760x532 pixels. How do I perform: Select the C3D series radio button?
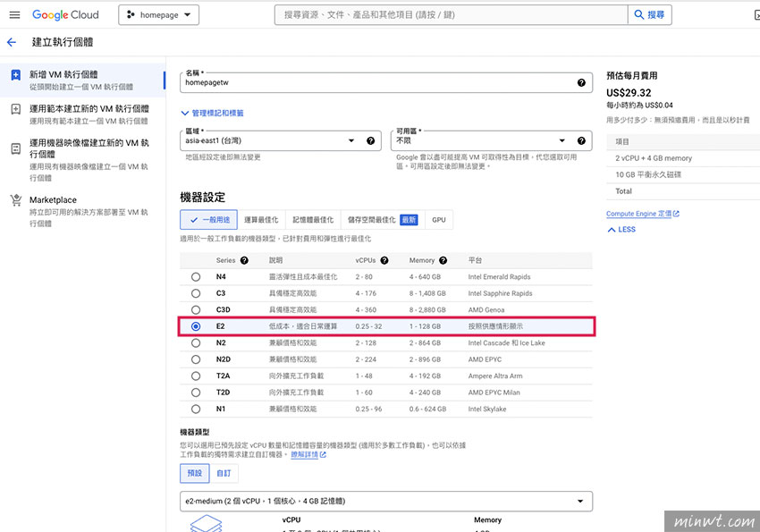tap(196, 310)
